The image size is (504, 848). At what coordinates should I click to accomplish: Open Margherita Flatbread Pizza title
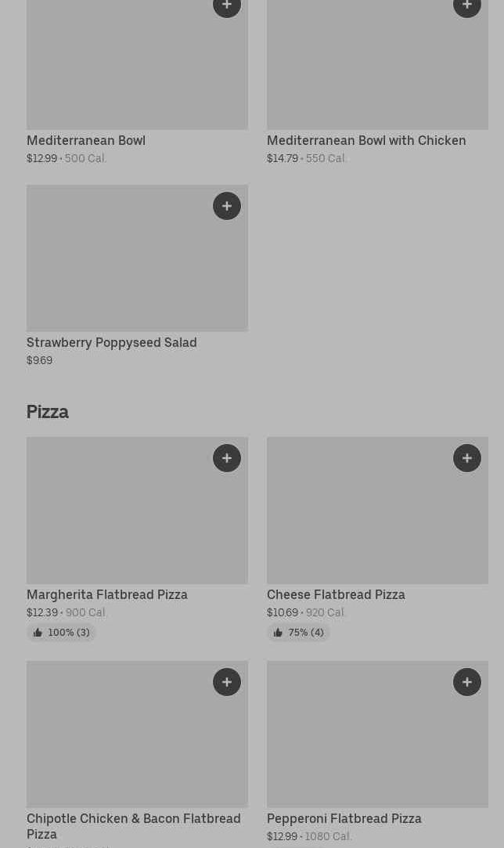(107, 595)
